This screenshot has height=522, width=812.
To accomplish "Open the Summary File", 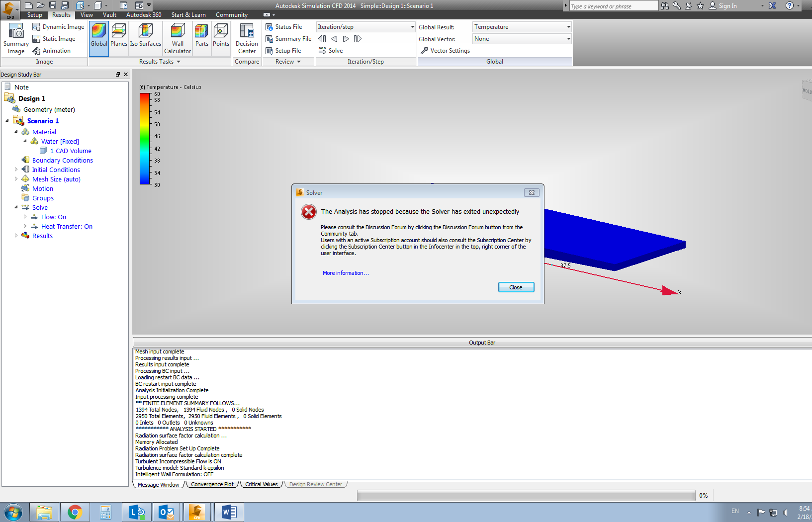I will tap(288, 39).
